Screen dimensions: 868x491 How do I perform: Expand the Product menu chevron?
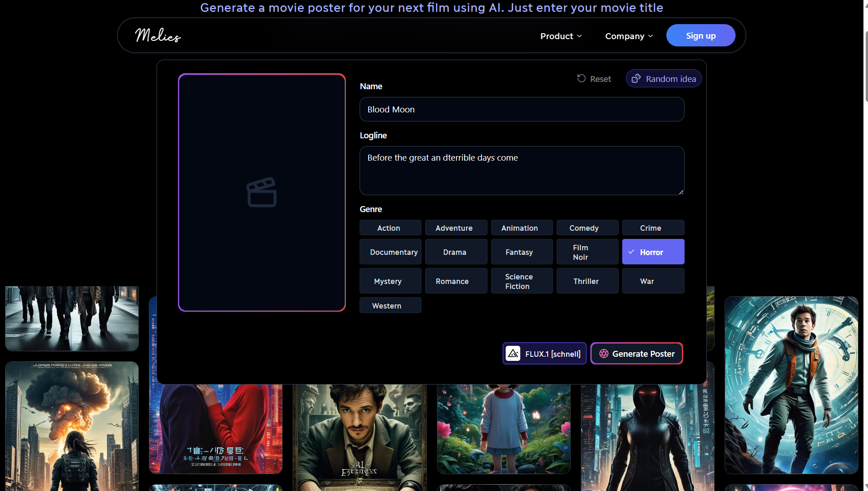coord(579,36)
